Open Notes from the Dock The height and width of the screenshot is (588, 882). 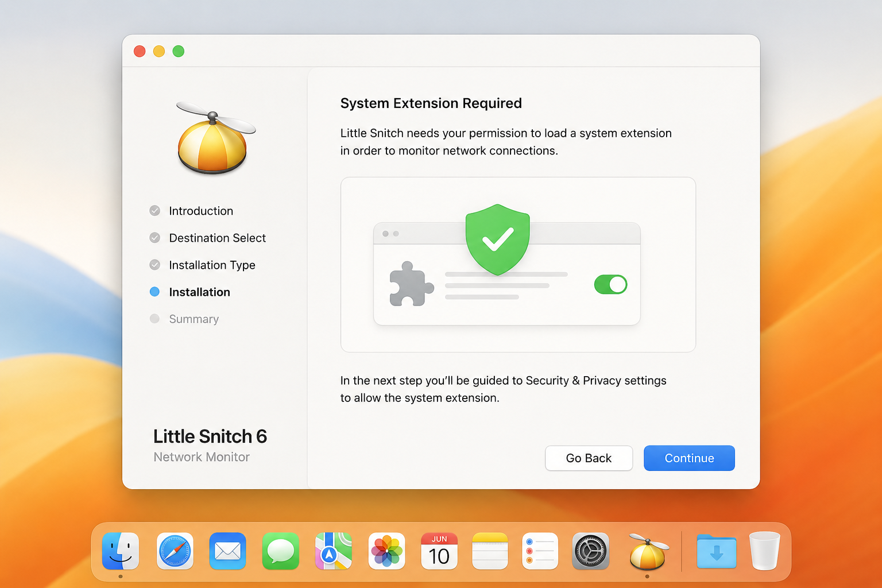pyautogui.click(x=490, y=551)
